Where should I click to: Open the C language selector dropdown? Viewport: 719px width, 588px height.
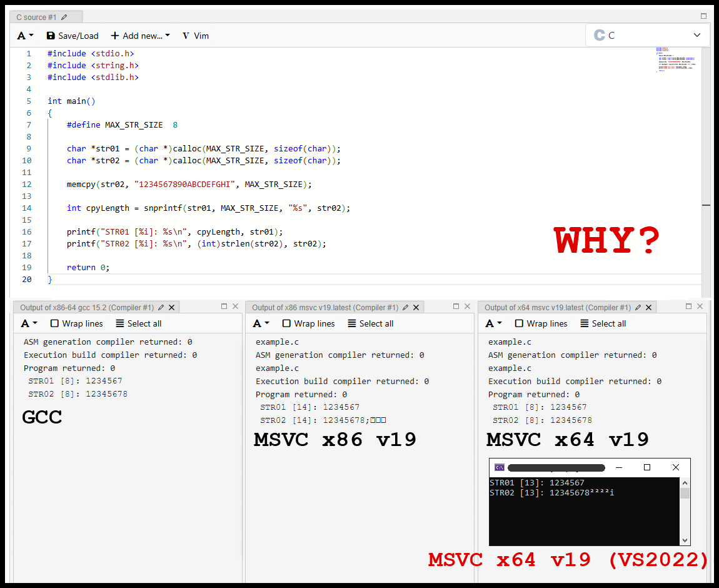tap(647, 35)
